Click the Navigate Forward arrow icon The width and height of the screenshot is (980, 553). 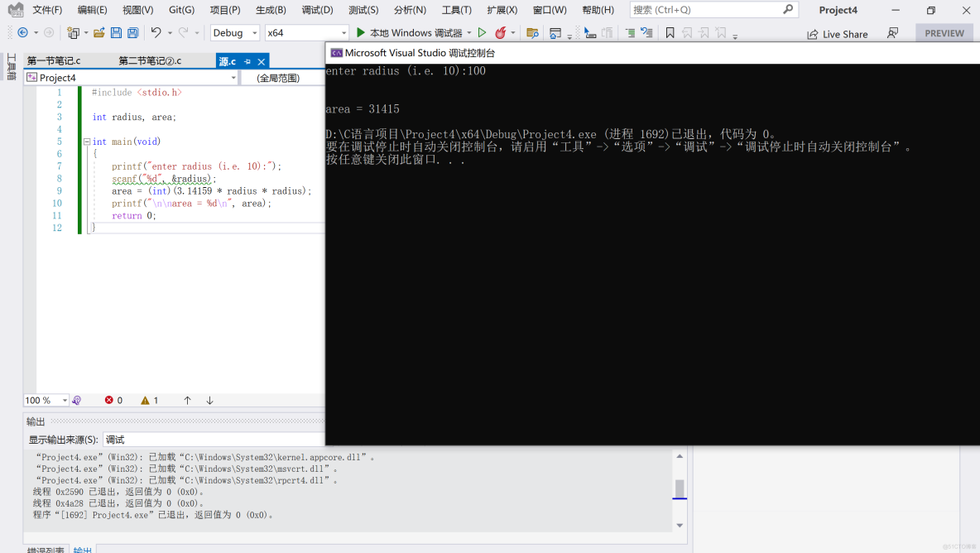[49, 32]
